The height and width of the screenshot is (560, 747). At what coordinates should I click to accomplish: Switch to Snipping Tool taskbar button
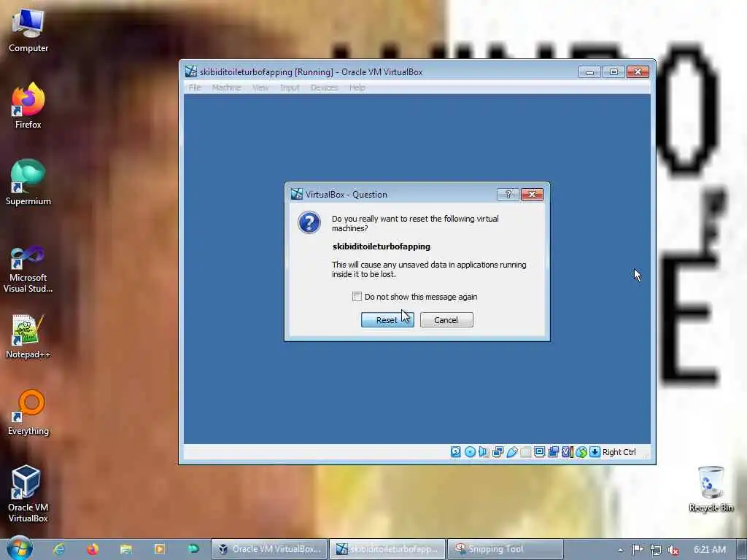506,549
